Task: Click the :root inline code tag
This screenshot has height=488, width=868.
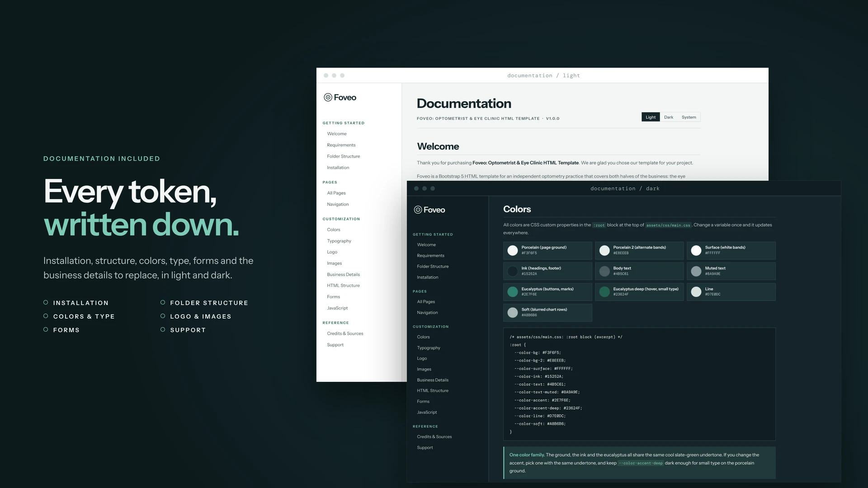Action: click(599, 225)
